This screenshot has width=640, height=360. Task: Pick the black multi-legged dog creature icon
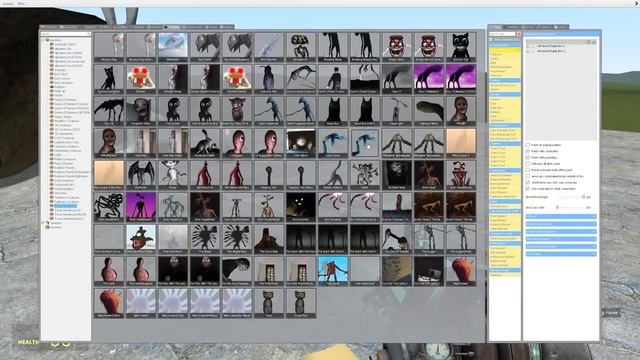(109, 111)
